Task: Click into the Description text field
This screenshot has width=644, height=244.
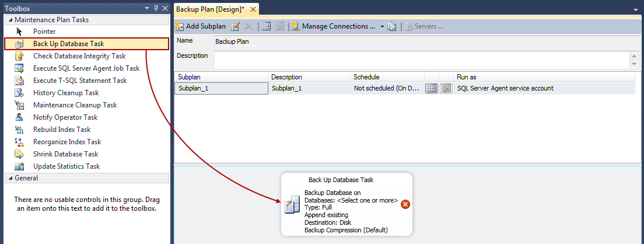Action: click(422, 60)
